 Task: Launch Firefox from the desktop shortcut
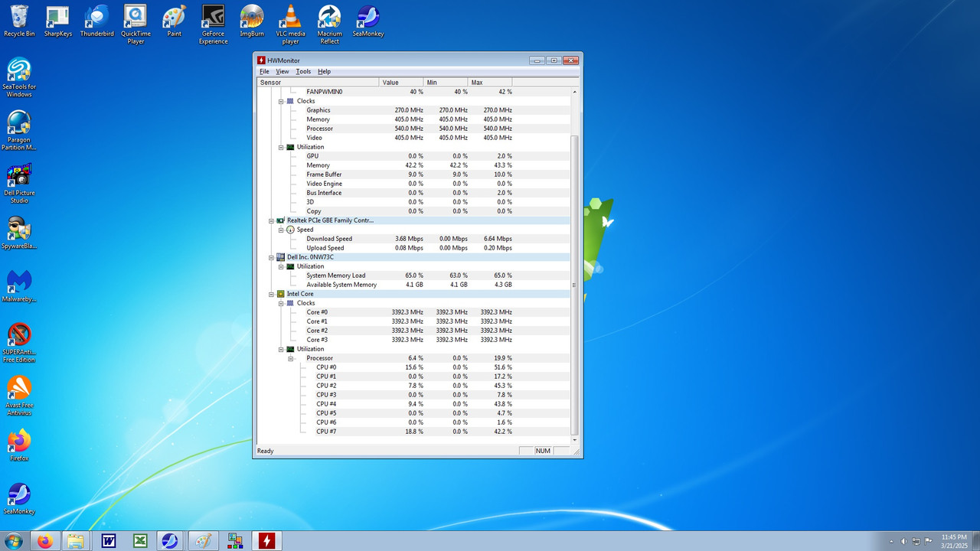pyautogui.click(x=19, y=445)
